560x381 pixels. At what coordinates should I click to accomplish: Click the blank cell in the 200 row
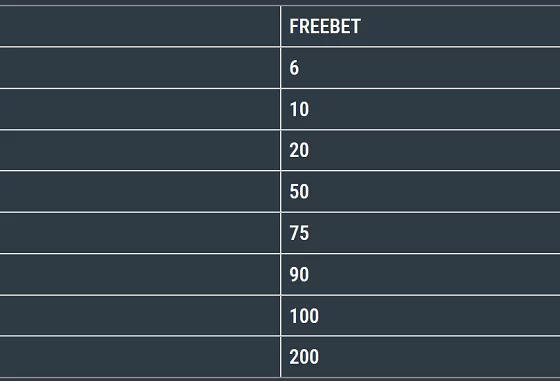(140, 357)
